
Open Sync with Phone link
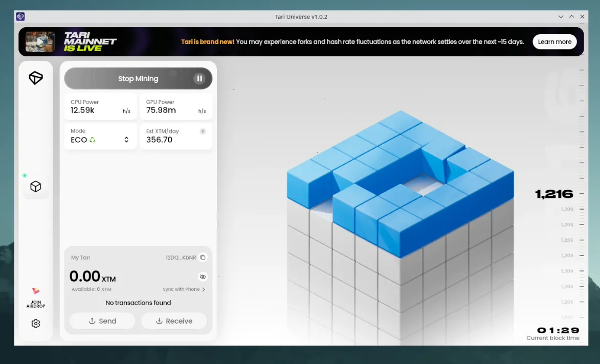184,289
